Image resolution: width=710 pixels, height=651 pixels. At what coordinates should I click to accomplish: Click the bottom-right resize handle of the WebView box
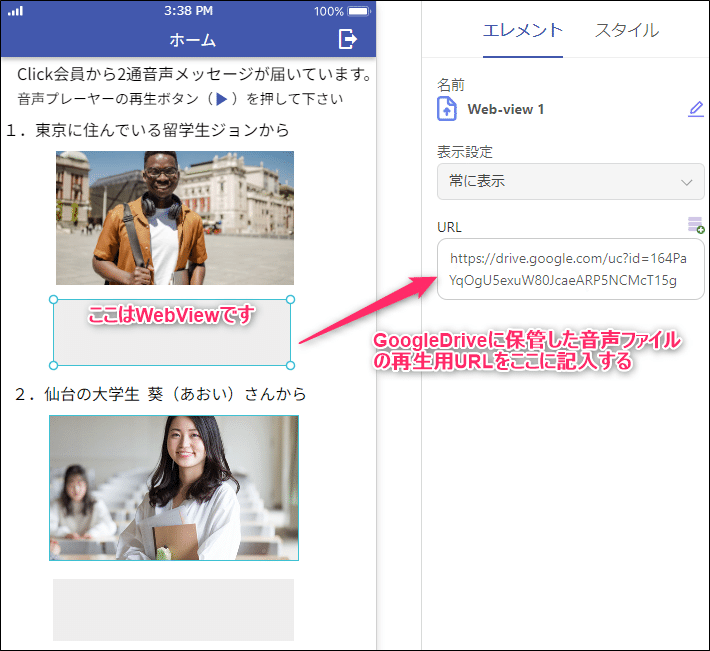pos(291,365)
